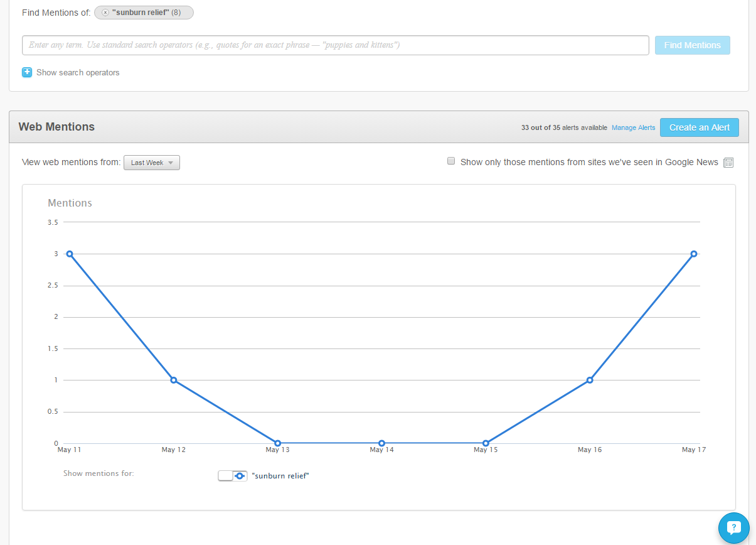This screenshot has width=756, height=545.
Task: Click the Create an Alert button
Action: (699, 127)
